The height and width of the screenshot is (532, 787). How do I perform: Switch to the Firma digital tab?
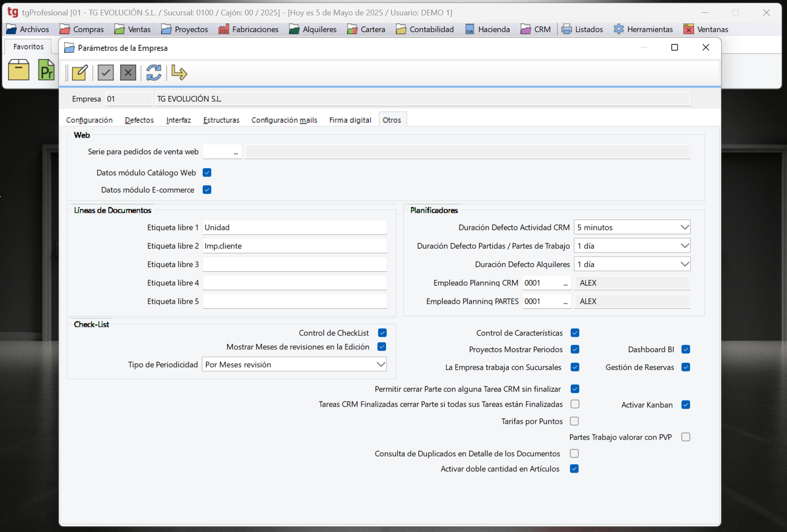pyautogui.click(x=350, y=120)
